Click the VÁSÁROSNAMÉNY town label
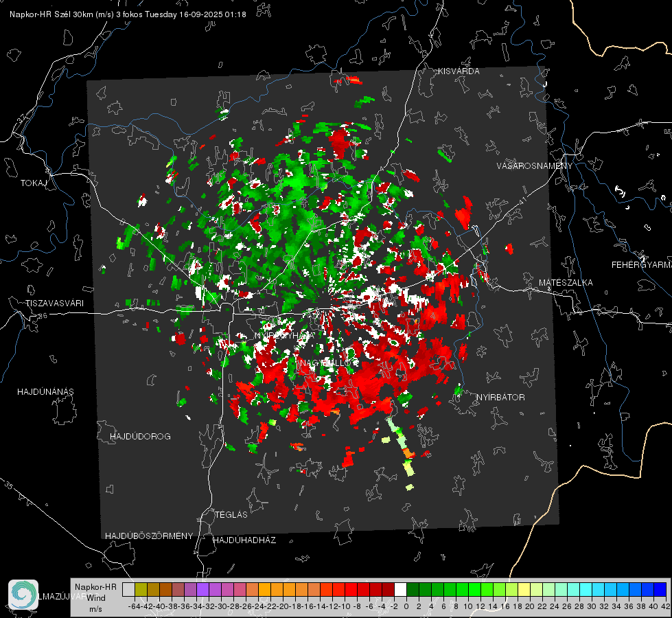Screen dimensions: 672x618 pyautogui.click(x=535, y=166)
